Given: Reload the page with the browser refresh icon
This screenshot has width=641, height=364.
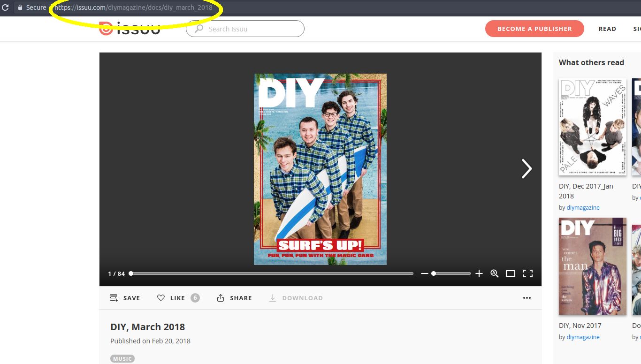Looking at the screenshot, I should coord(5,8).
